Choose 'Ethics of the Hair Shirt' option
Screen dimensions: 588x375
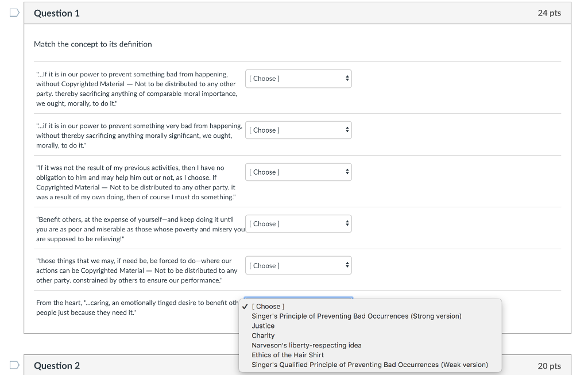[x=370, y=355]
